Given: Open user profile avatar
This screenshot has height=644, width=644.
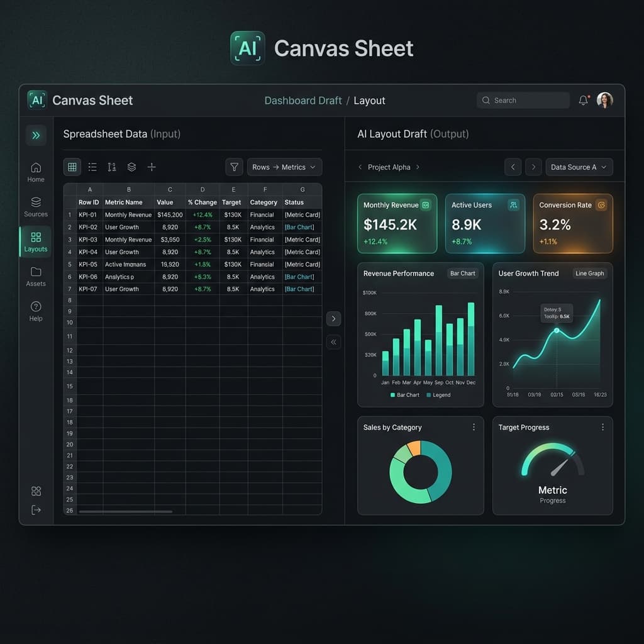Looking at the screenshot, I should click(604, 100).
